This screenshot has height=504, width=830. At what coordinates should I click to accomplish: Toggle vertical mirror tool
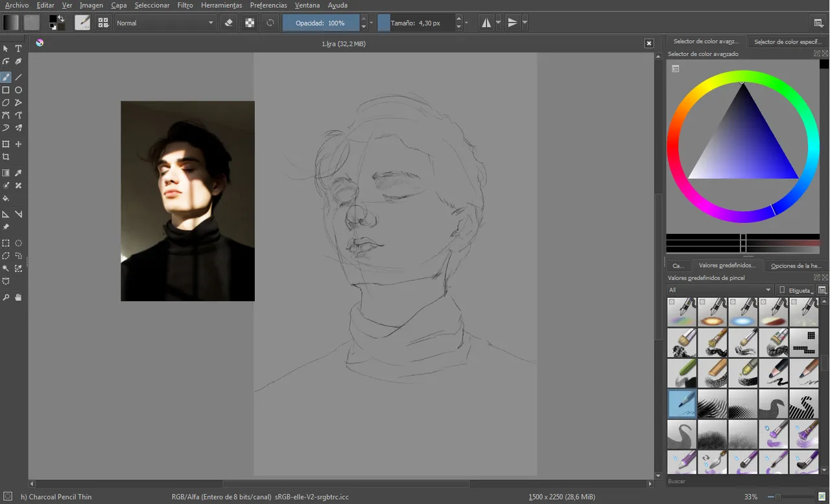512,23
